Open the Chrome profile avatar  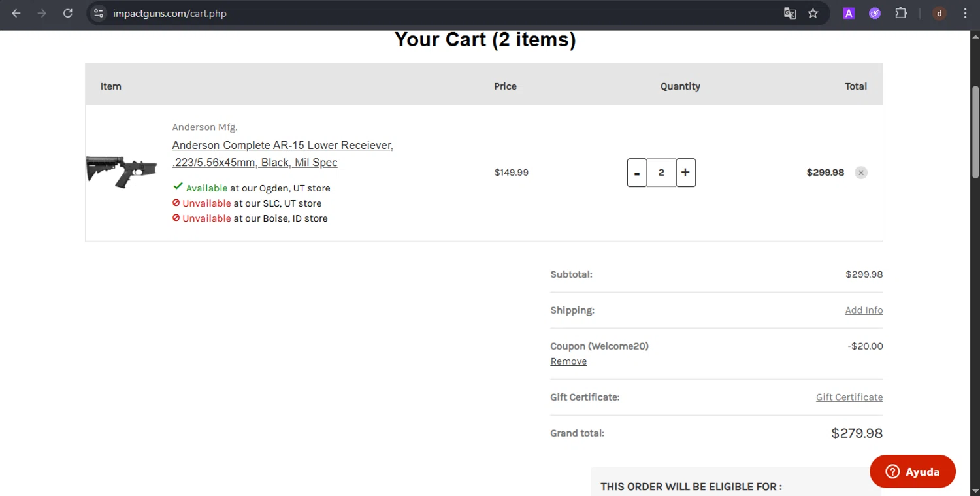(939, 13)
